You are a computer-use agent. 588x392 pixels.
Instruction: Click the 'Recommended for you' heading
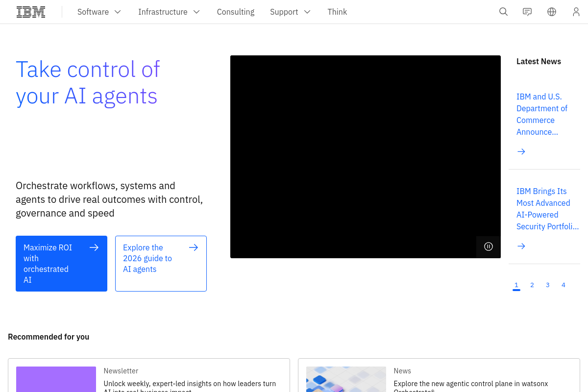[x=49, y=337]
